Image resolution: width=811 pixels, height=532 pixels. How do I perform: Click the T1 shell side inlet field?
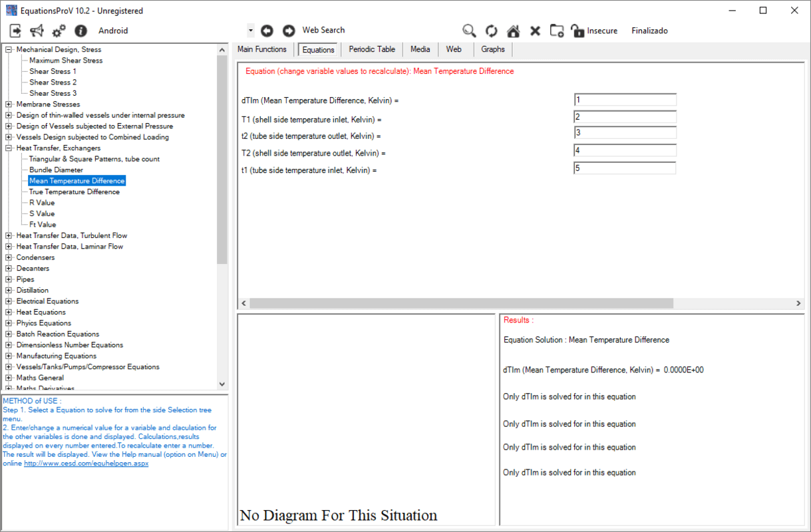coord(625,117)
